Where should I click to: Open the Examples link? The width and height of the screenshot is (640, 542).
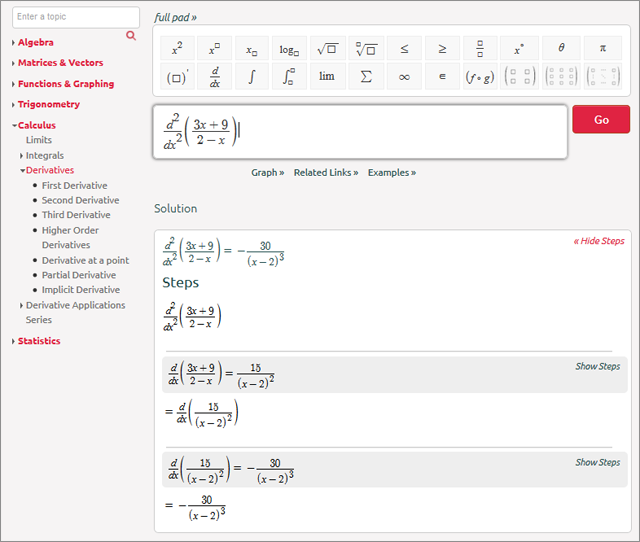[x=392, y=173]
